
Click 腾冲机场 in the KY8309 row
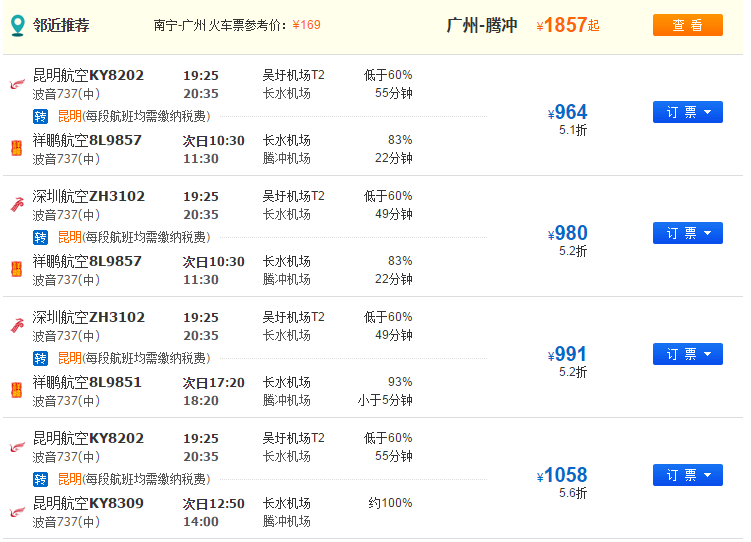(x=286, y=521)
